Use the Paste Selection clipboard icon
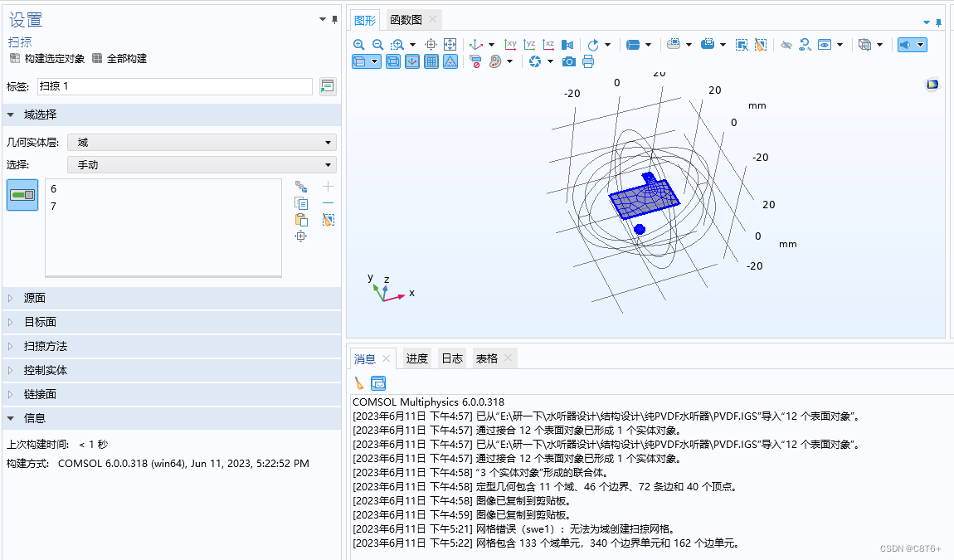The height and width of the screenshot is (560, 954). (301, 219)
